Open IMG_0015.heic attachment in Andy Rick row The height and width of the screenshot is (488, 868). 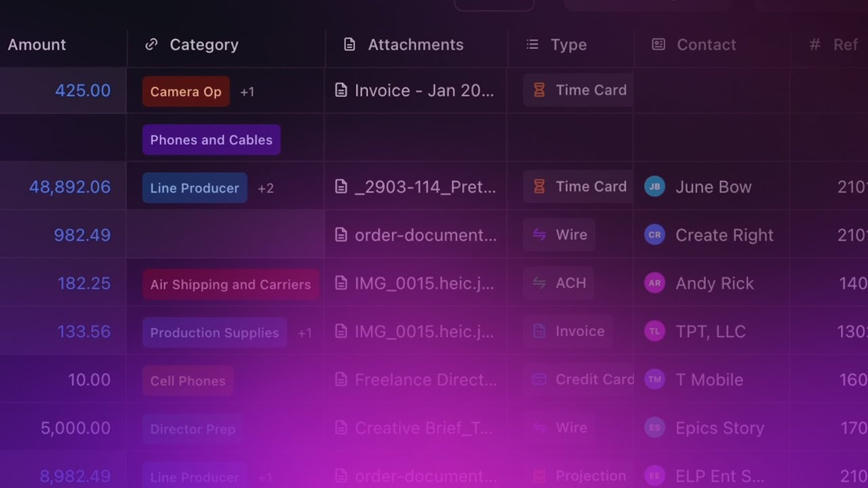coord(425,283)
